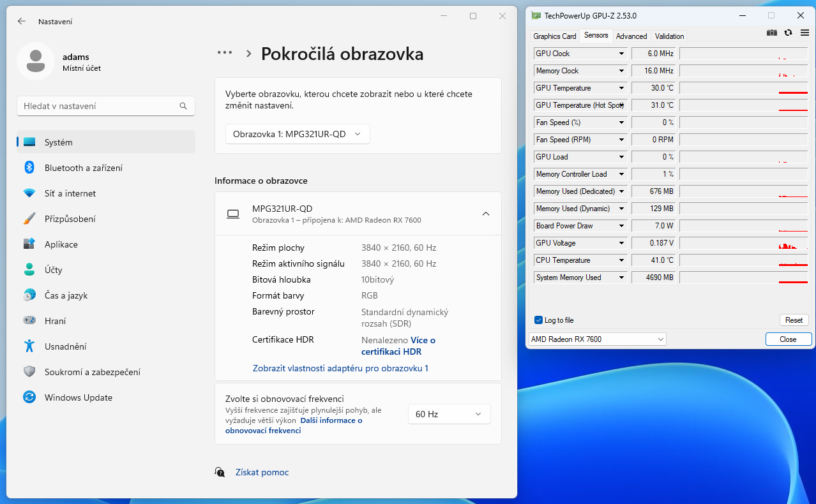Click the GPU-Z title bar app icon
The image size is (816, 504).
pos(536,15)
